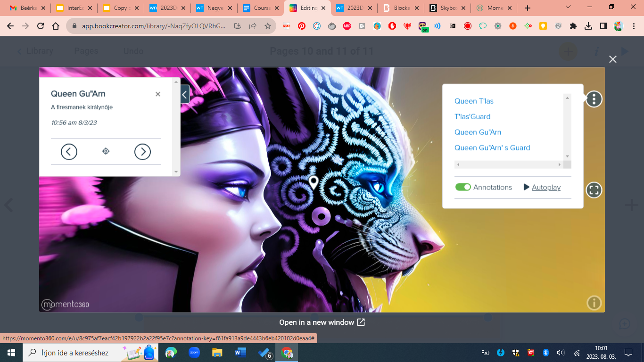Viewport: 644px width, 362px height.
Task: Click Open in a new window
Action: (x=322, y=322)
